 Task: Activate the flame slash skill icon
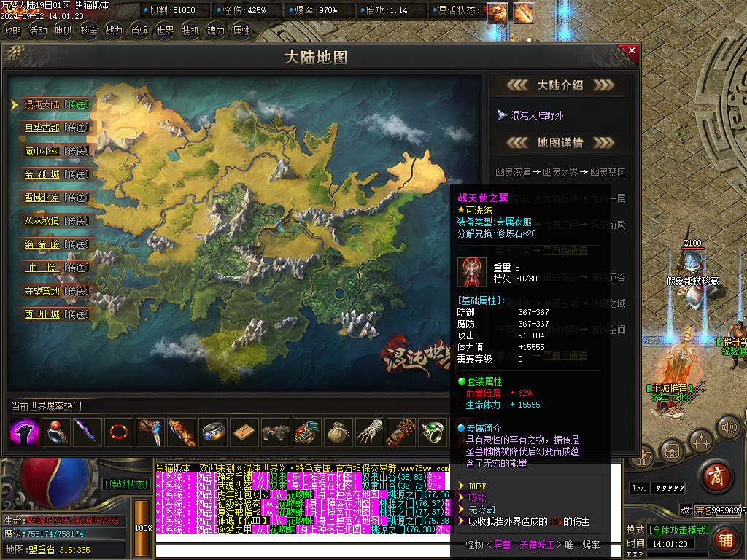pos(522,12)
